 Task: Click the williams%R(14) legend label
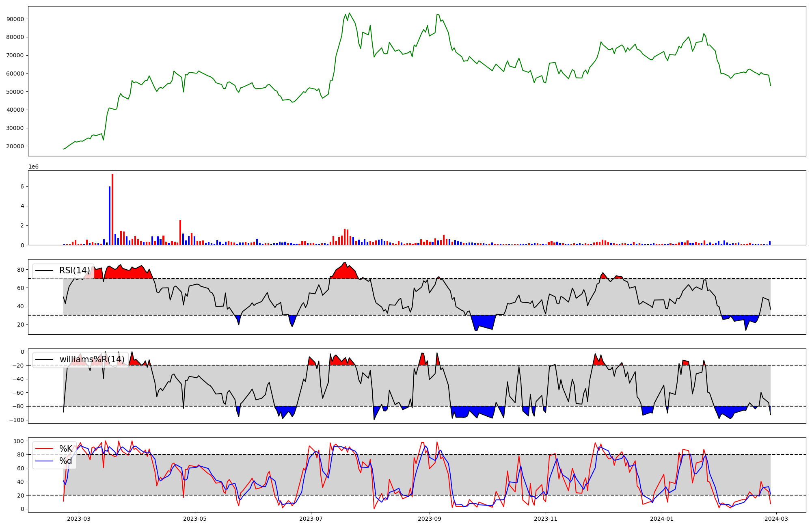(92, 359)
